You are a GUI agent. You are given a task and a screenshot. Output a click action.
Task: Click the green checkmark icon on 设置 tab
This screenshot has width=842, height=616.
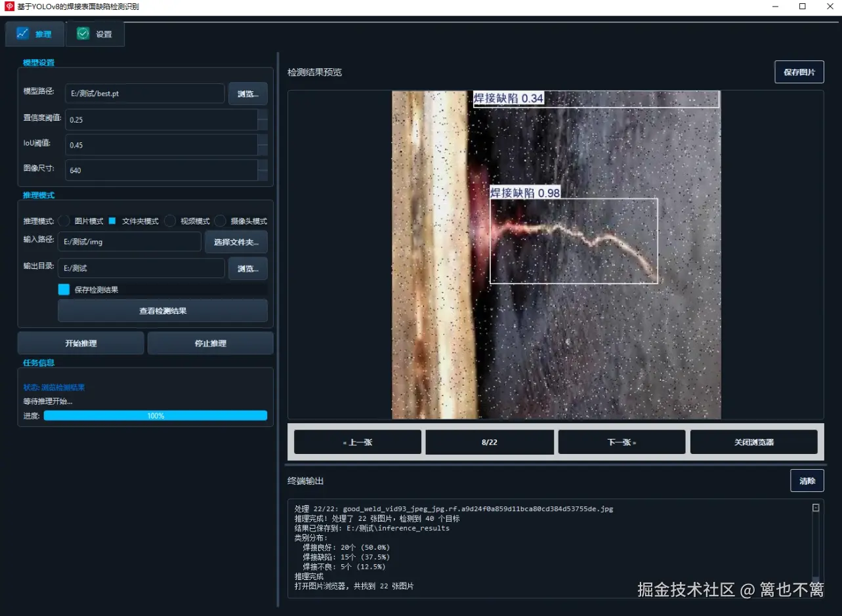click(x=81, y=33)
